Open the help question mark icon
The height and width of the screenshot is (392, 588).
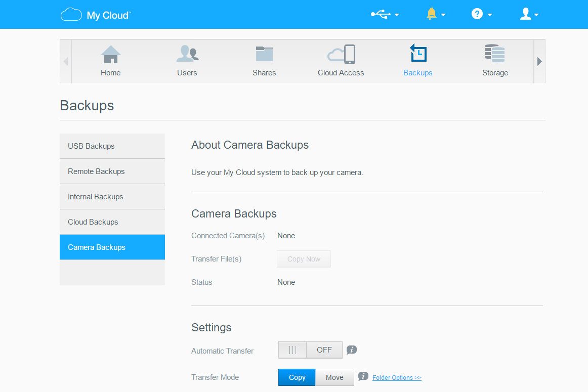[x=477, y=14]
